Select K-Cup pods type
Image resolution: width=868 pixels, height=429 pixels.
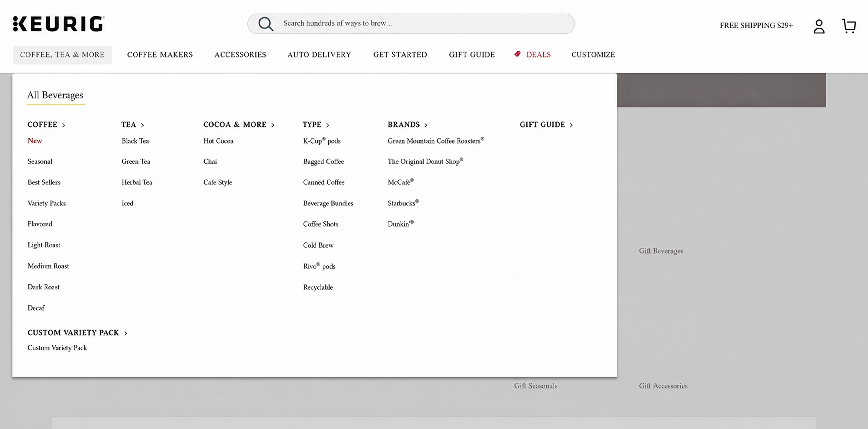(322, 141)
